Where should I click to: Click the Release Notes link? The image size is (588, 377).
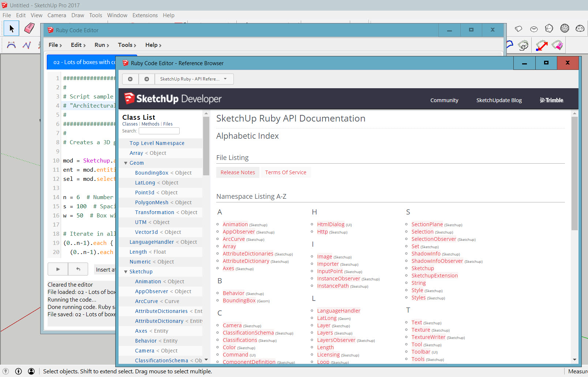click(237, 172)
